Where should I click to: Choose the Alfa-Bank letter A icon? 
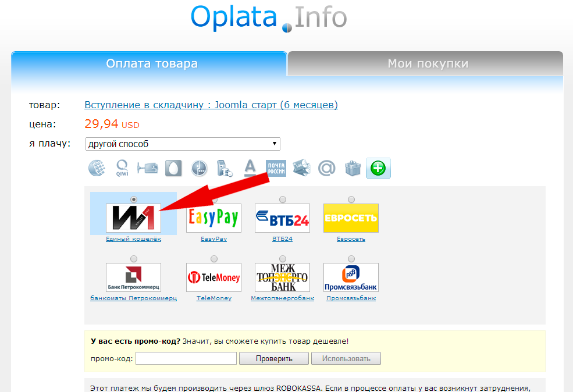pos(250,168)
